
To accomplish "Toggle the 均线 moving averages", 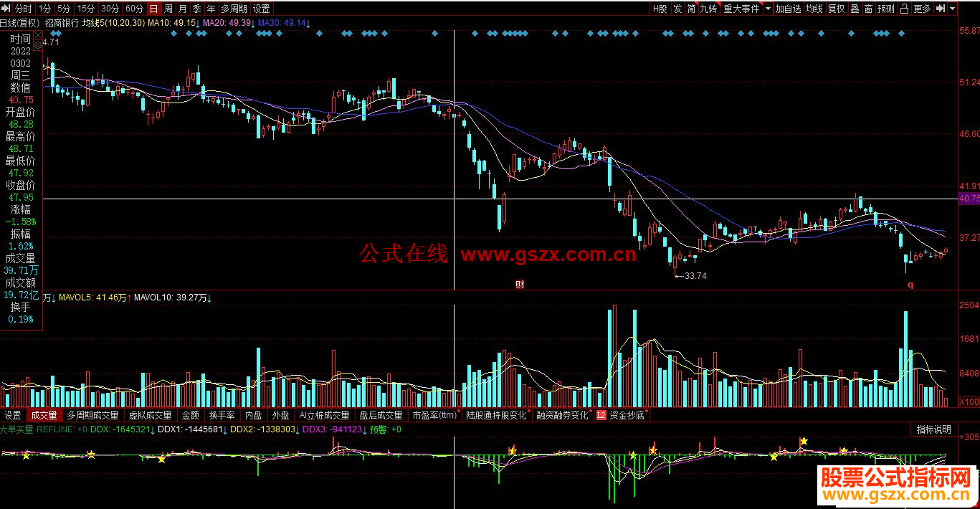I will point(814,9).
